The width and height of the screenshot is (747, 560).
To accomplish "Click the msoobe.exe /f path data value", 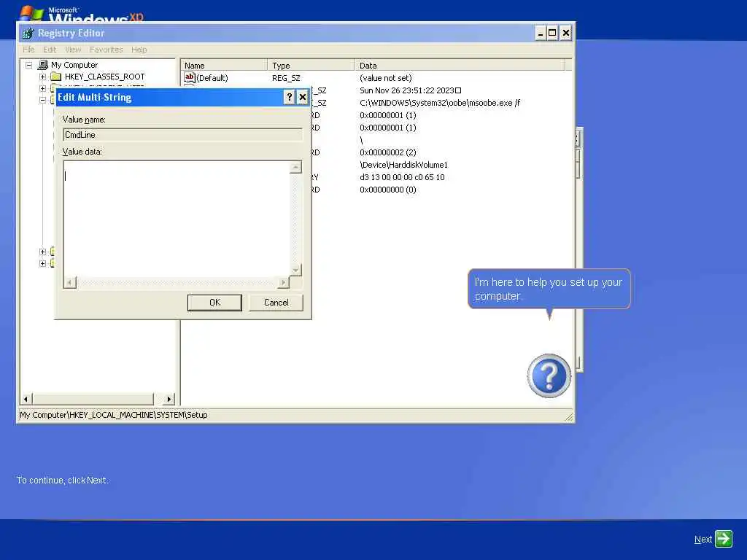I will pos(440,103).
